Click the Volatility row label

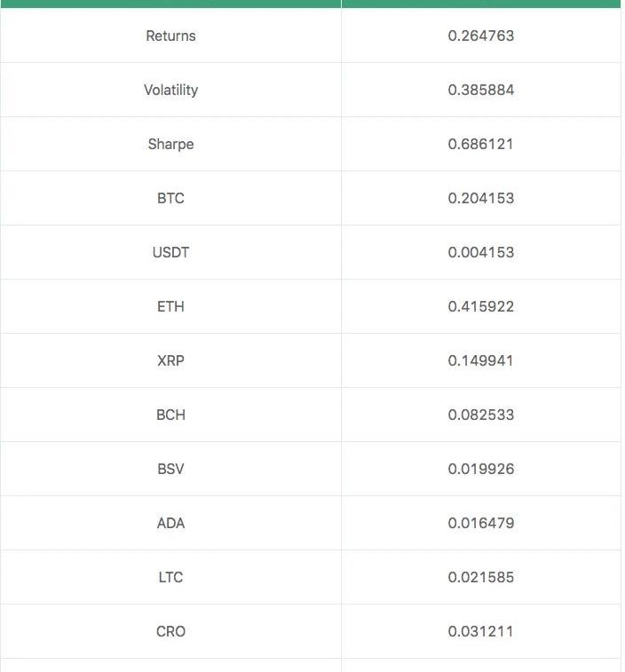click(x=170, y=90)
